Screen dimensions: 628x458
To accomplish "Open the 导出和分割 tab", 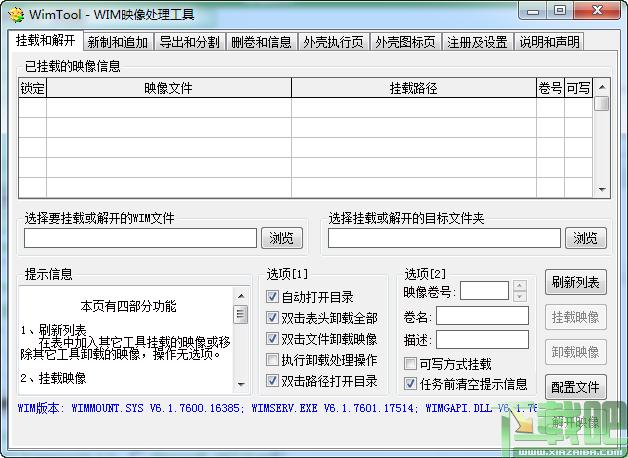I will coord(189,42).
